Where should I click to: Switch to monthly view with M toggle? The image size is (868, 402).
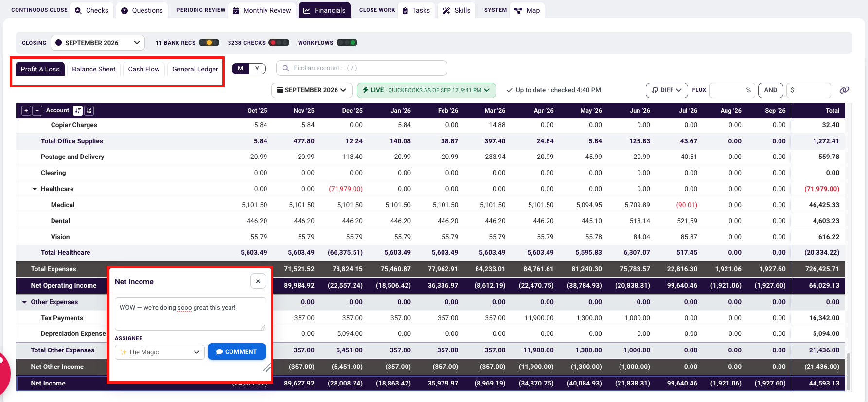pyautogui.click(x=240, y=69)
